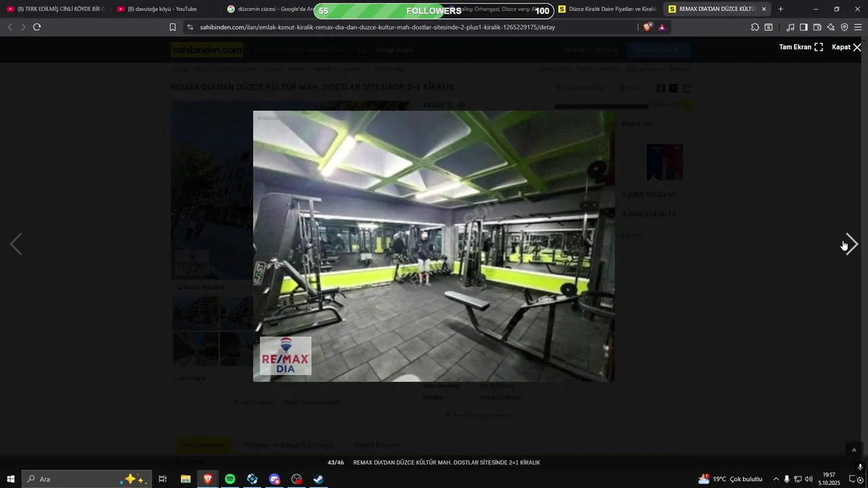868x488 pixels.
Task: Open Brave VPN shield icon
Action: click(x=844, y=27)
